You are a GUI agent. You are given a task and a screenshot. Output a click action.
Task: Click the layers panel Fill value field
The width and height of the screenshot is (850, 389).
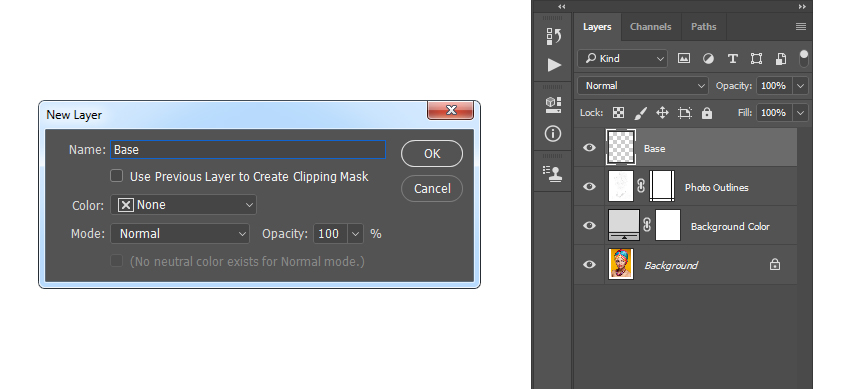(775, 113)
